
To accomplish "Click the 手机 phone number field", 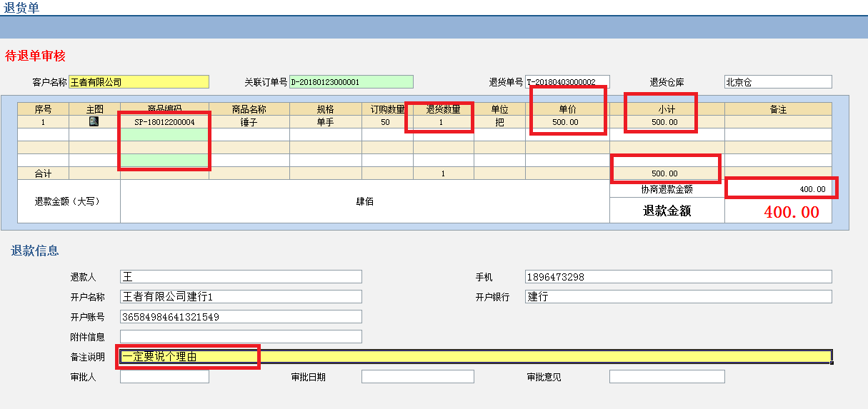I will tap(678, 277).
